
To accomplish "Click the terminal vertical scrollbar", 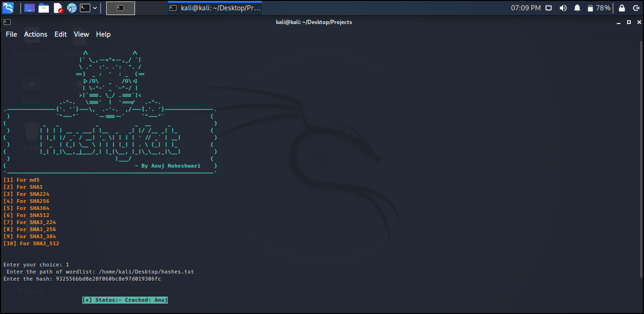I will (641, 160).
